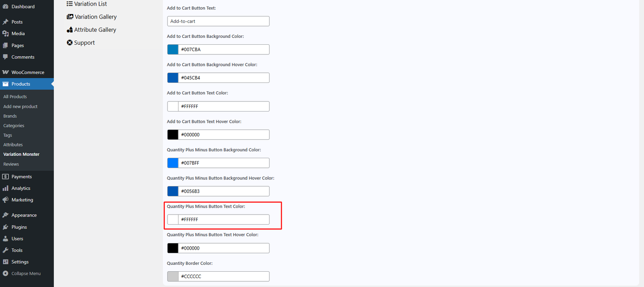This screenshot has width=644, height=287.
Task: Go to the Support section
Action: [81, 43]
